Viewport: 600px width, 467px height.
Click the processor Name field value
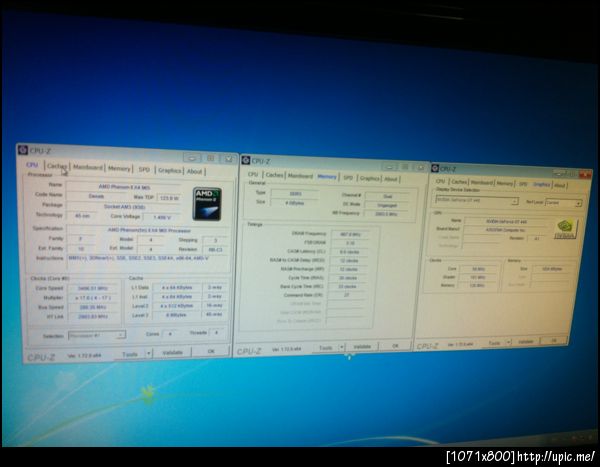tap(124, 186)
